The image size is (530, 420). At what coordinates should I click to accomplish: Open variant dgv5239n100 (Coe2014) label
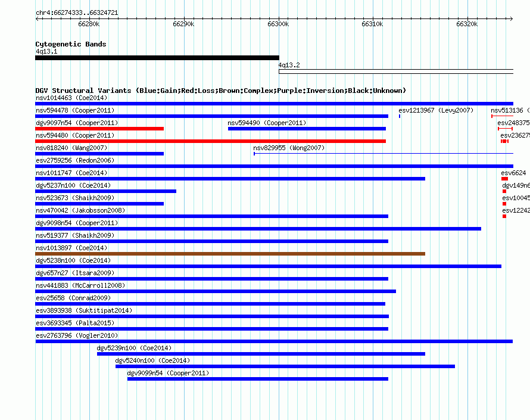pos(134,348)
